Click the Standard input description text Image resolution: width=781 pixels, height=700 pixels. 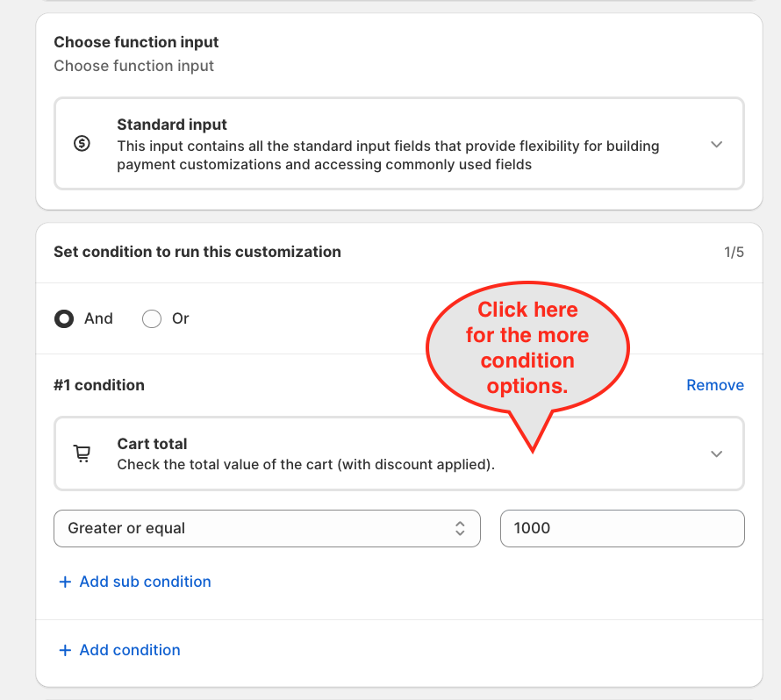tap(388, 155)
